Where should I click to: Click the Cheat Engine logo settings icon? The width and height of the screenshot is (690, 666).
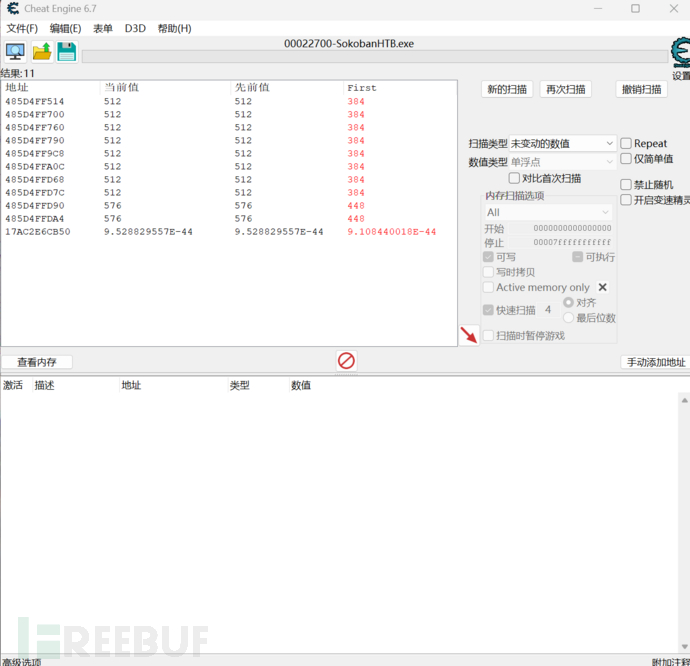680,52
